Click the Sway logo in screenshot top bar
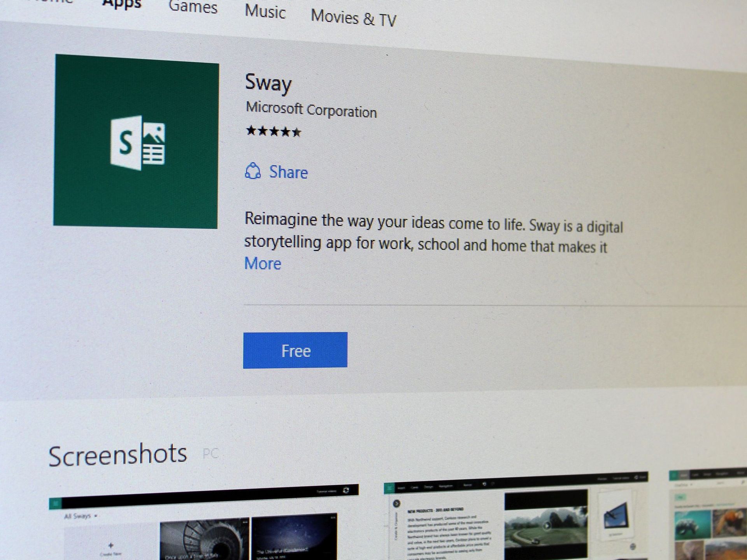Screen dimensions: 747x560 55,502
